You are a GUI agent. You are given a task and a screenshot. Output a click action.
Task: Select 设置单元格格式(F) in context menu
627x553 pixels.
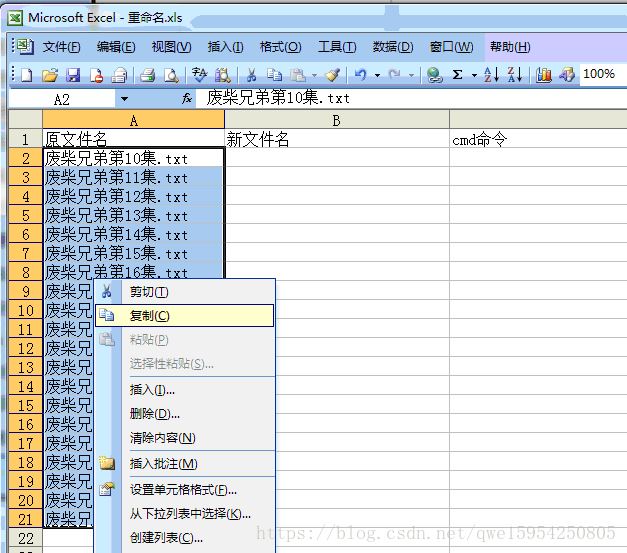point(183,490)
